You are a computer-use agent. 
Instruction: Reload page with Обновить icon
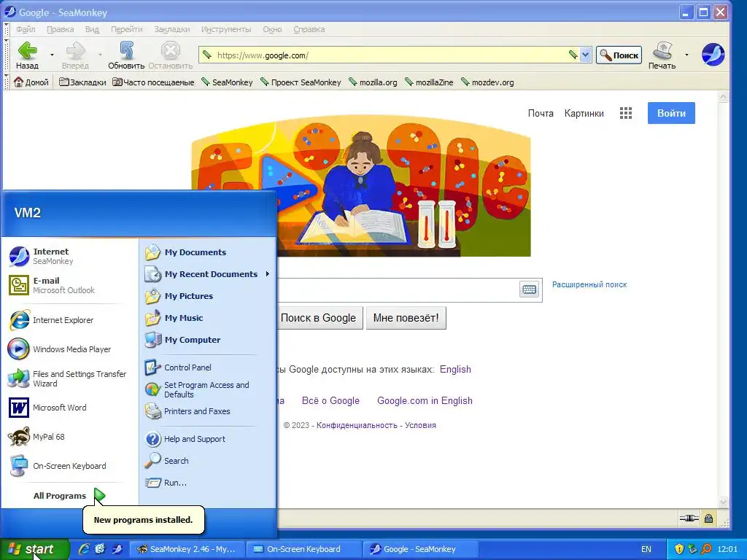[126, 50]
